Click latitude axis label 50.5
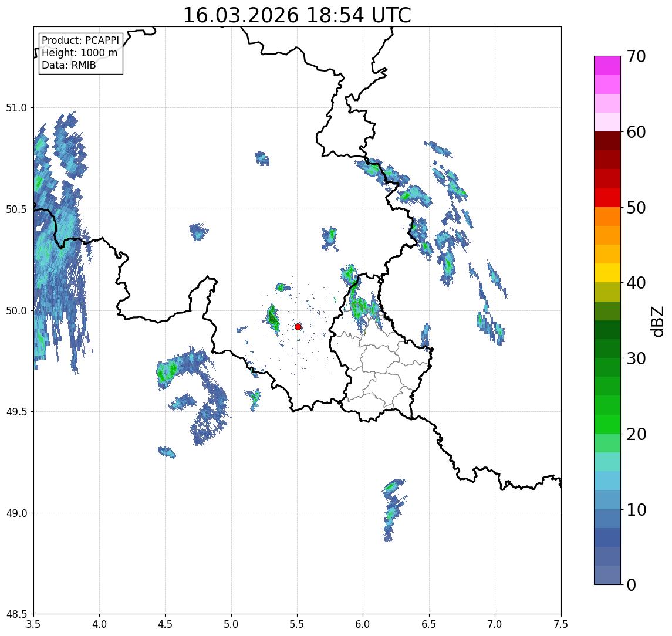 point(16,209)
